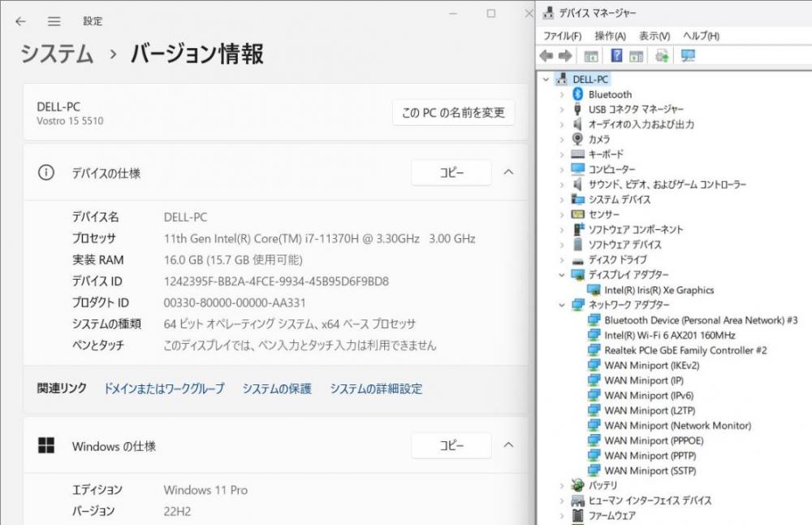
Task: Select WAN Miniport (SSTP) entry
Action: click(650, 471)
